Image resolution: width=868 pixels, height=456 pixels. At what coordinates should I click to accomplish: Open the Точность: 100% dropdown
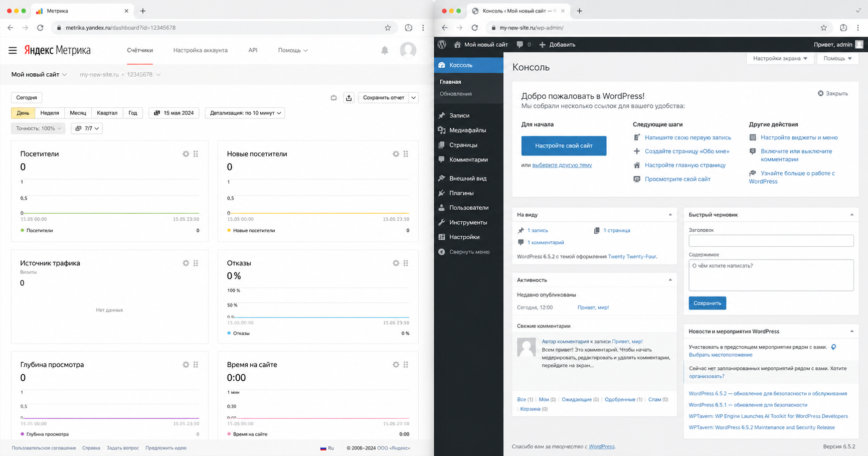click(38, 128)
